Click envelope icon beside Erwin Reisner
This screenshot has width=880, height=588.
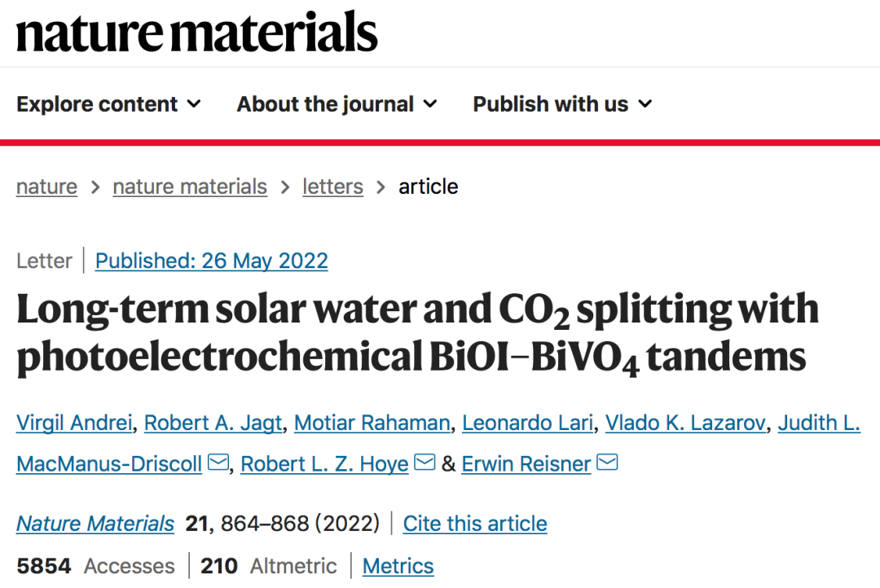(x=607, y=463)
